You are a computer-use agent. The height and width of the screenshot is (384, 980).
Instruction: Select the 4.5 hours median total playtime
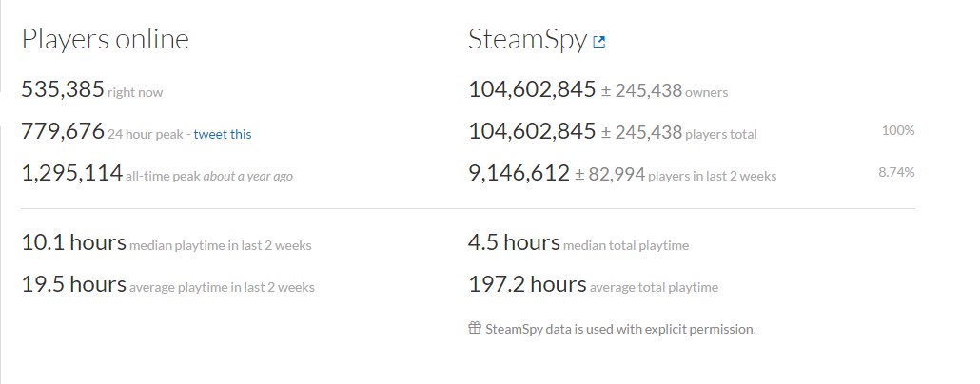pos(514,242)
